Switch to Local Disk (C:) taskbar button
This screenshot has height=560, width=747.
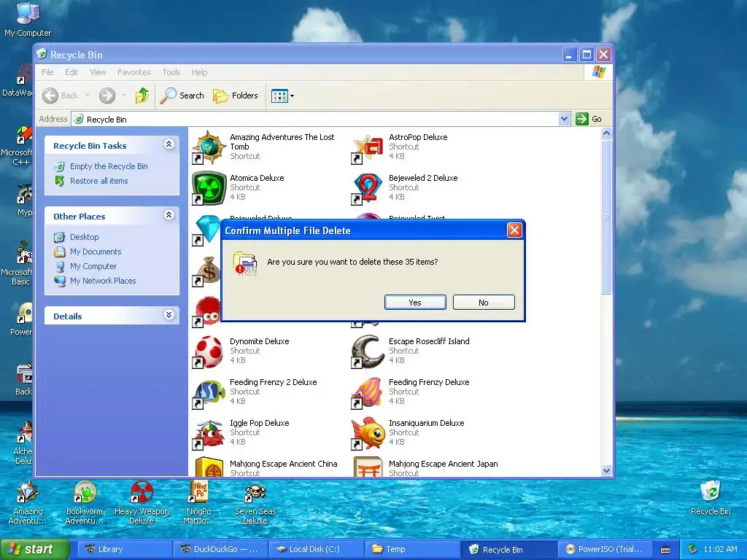[x=315, y=550]
